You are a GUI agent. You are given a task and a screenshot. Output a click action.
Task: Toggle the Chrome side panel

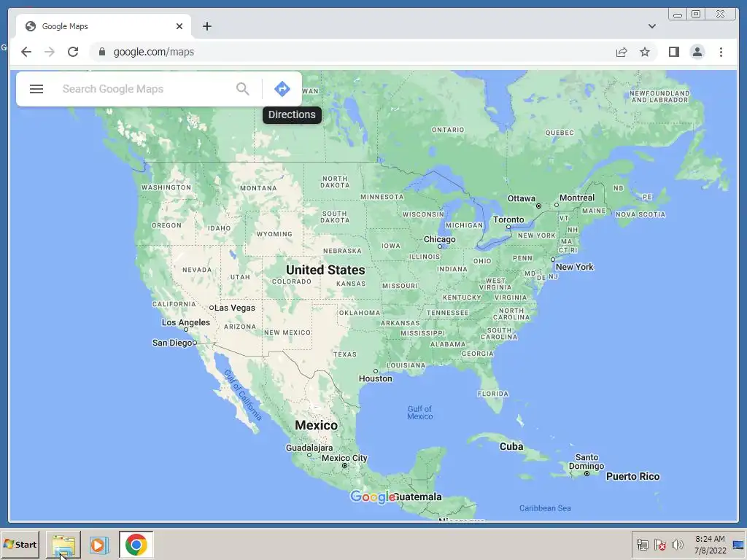[x=673, y=52]
